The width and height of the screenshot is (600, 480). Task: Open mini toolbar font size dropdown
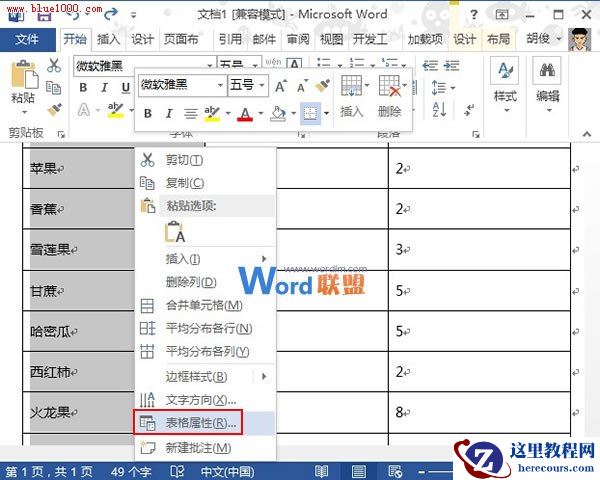click(x=262, y=85)
